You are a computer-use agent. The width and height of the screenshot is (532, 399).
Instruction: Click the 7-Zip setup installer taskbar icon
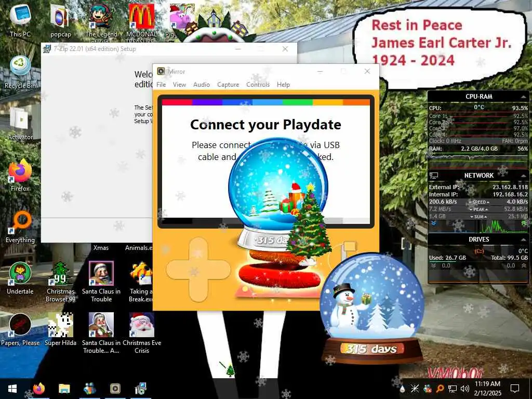click(140, 389)
